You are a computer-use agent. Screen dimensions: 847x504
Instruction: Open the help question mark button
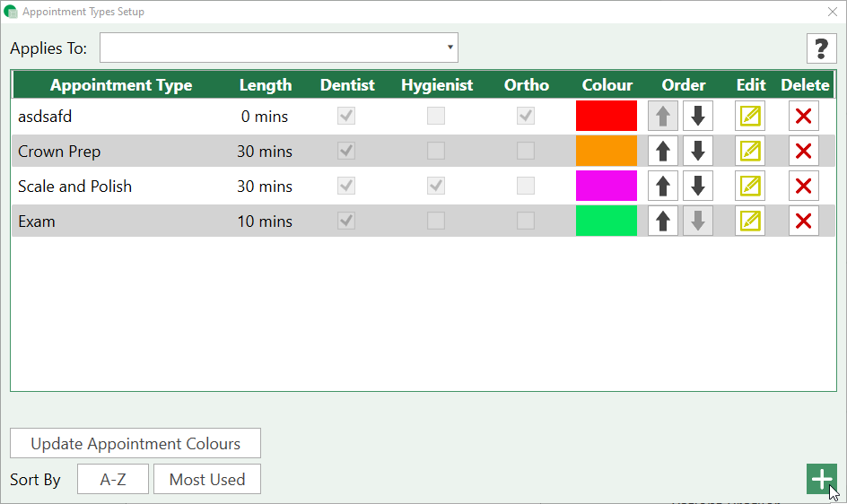[821, 48]
